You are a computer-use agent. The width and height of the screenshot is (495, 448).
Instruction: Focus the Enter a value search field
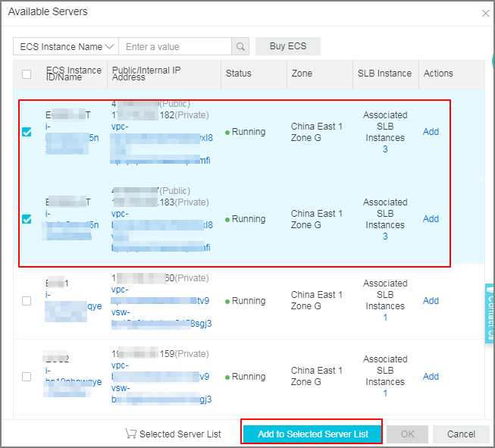pyautogui.click(x=175, y=46)
